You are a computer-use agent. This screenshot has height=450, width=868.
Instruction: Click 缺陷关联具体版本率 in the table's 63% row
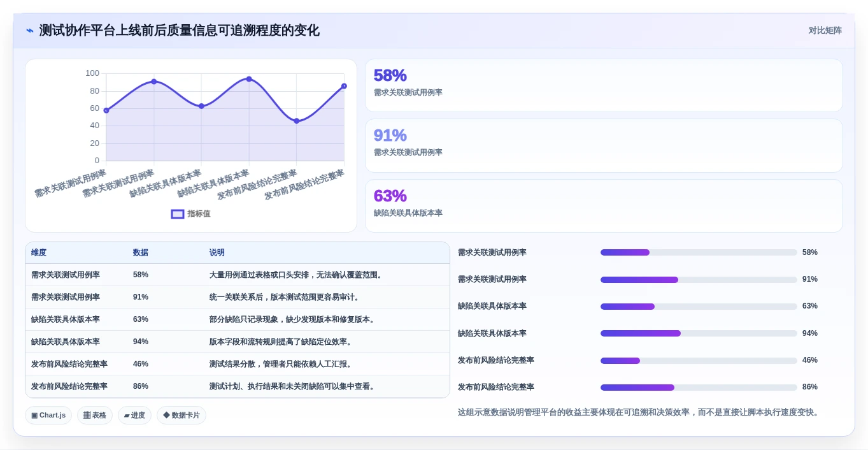click(66, 319)
